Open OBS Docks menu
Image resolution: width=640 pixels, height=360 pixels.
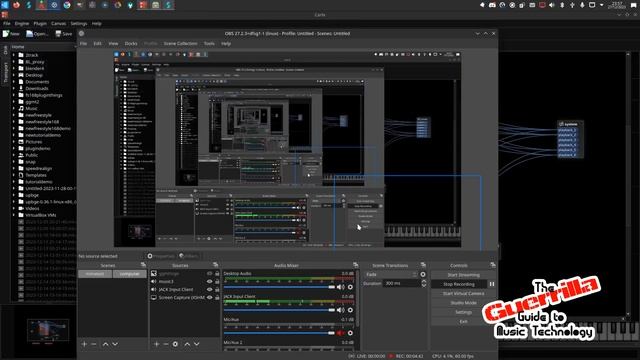pyautogui.click(x=131, y=43)
